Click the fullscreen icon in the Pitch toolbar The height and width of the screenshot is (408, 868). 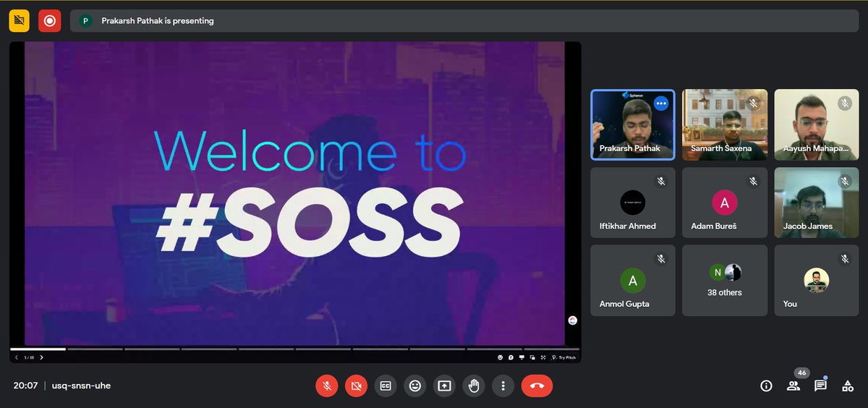point(542,357)
